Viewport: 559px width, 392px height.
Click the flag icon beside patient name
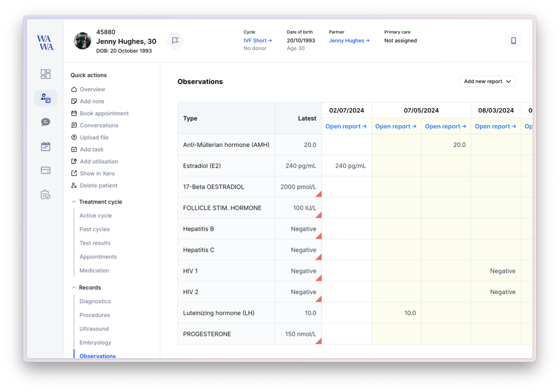[175, 41]
